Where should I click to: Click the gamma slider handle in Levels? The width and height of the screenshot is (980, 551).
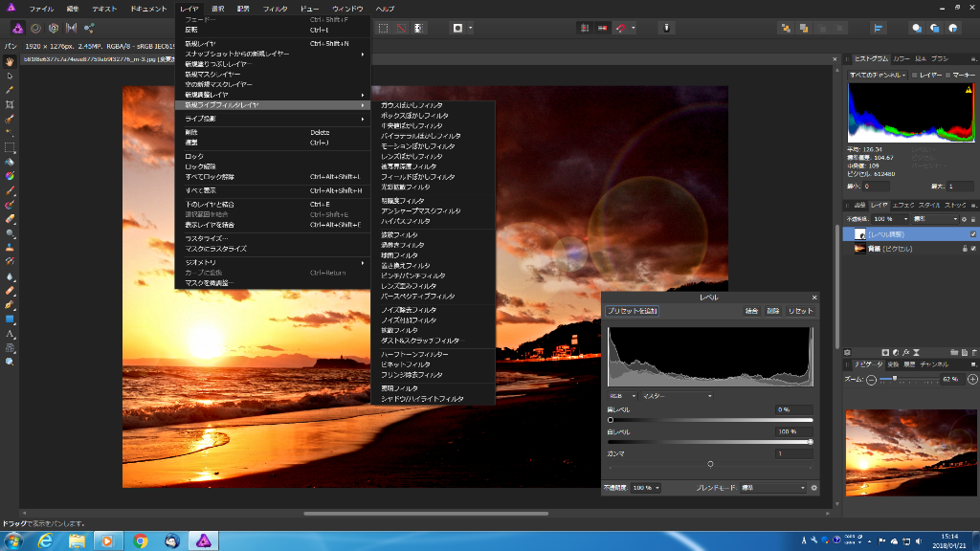(x=710, y=464)
